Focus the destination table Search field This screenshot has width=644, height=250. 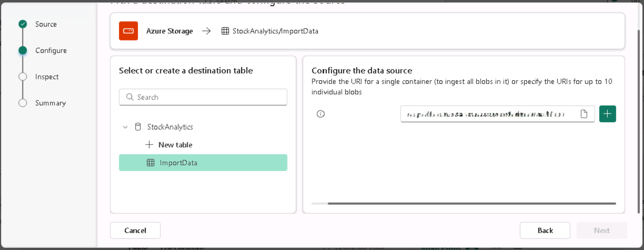click(x=203, y=97)
